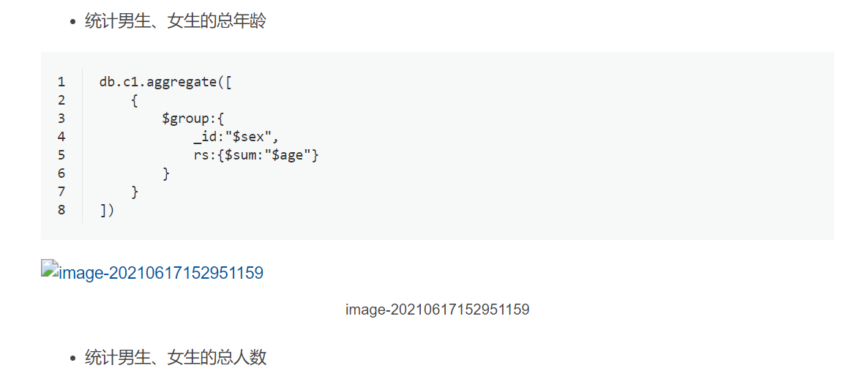Click the closing ]) code line
The width and height of the screenshot is (868, 379).
pos(107,210)
